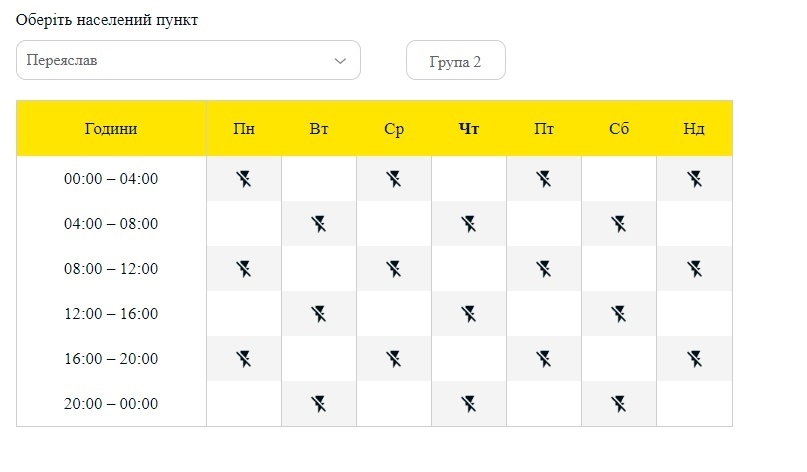Select the 08:00 – 12:00 row label

111,269
